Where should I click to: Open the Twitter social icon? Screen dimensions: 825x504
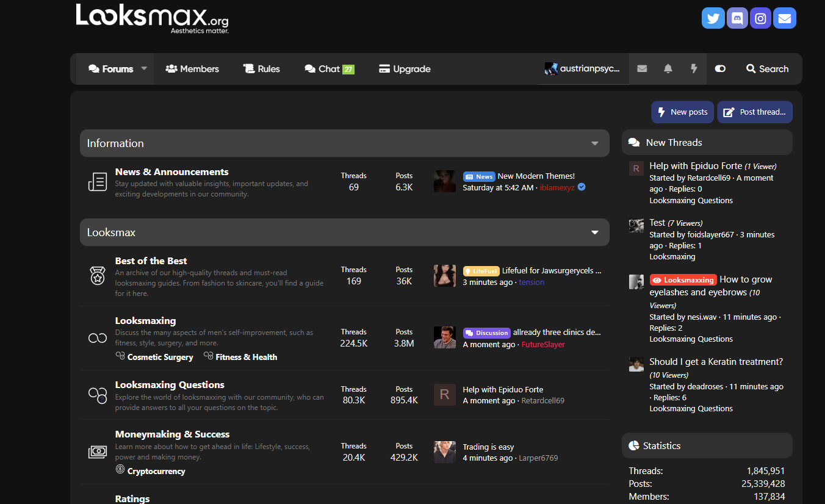pos(713,18)
